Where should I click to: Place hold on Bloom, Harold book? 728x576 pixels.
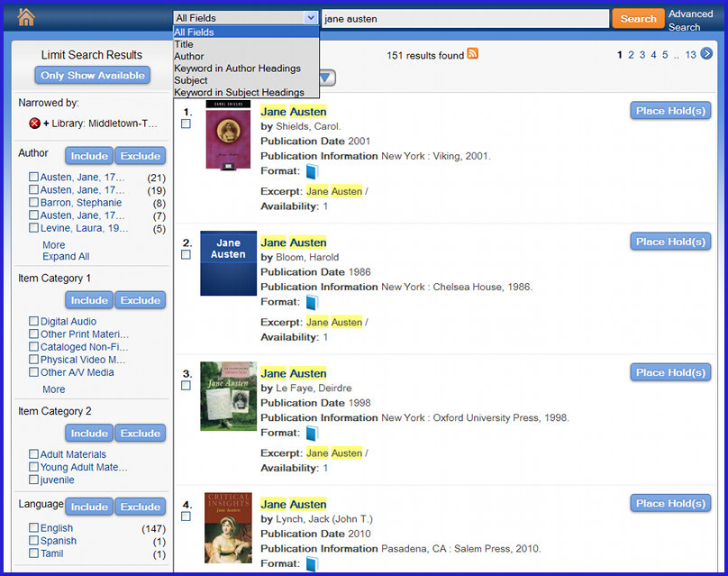tap(670, 242)
